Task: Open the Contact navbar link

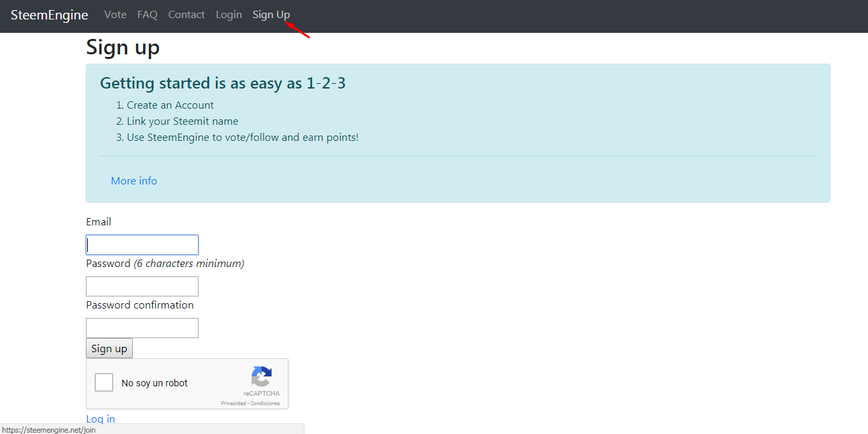Action: coord(186,15)
